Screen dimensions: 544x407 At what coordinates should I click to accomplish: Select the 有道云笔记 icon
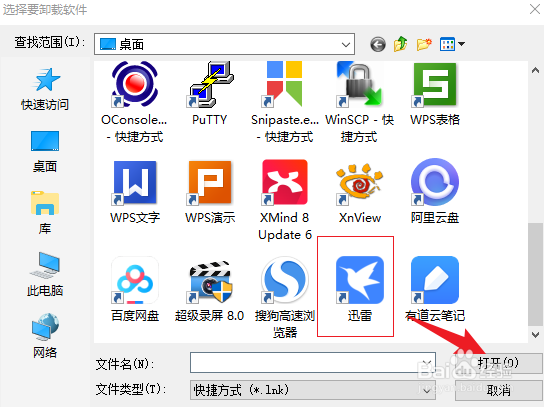435,280
